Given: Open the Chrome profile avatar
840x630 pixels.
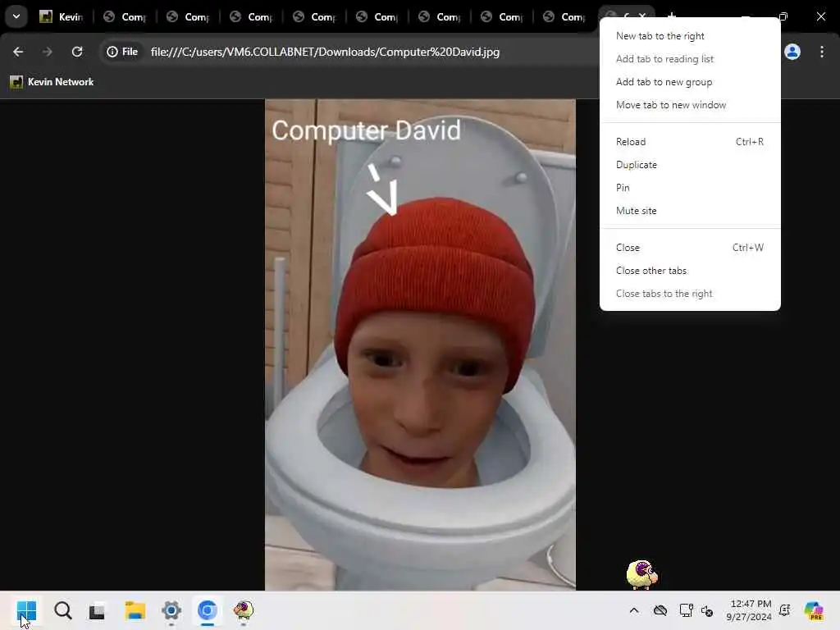Looking at the screenshot, I should coord(792,52).
